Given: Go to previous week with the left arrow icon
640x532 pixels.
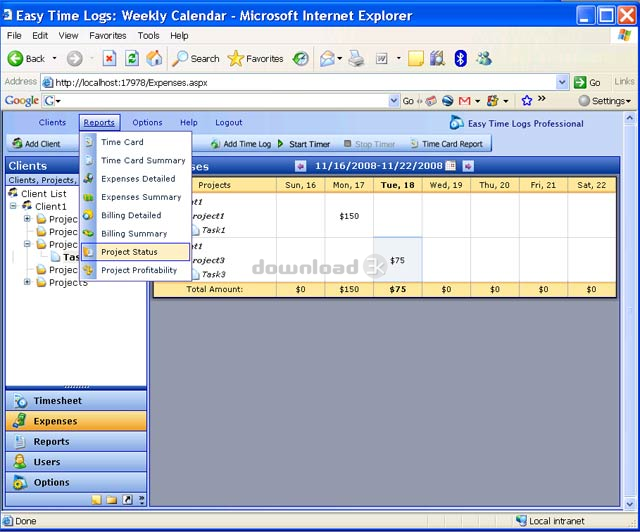Looking at the screenshot, I should pos(300,166).
